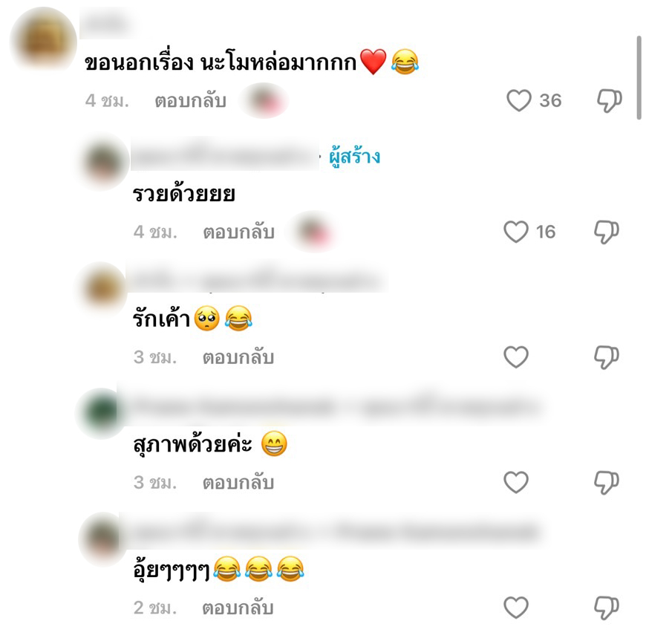The height and width of the screenshot is (644, 646).
Task: Dislike the top comment about นะโม
Action: pyautogui.click(x=610, y=100)
